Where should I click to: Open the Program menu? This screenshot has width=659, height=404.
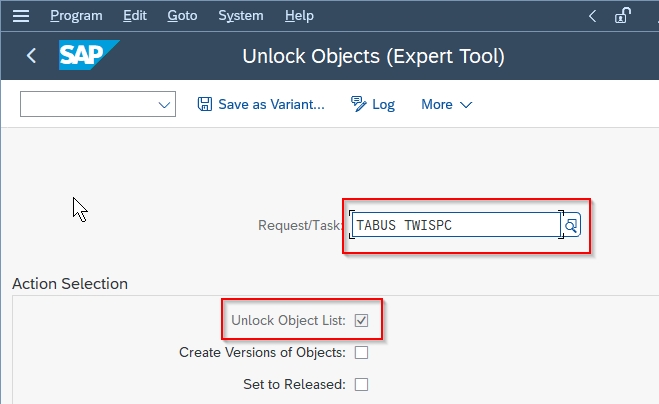[76, 16]
